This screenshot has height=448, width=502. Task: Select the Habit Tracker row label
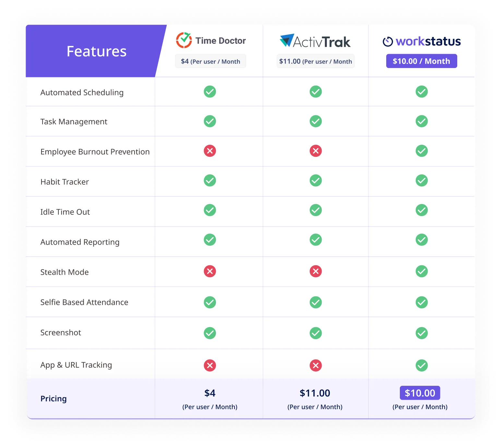point(65,182)
